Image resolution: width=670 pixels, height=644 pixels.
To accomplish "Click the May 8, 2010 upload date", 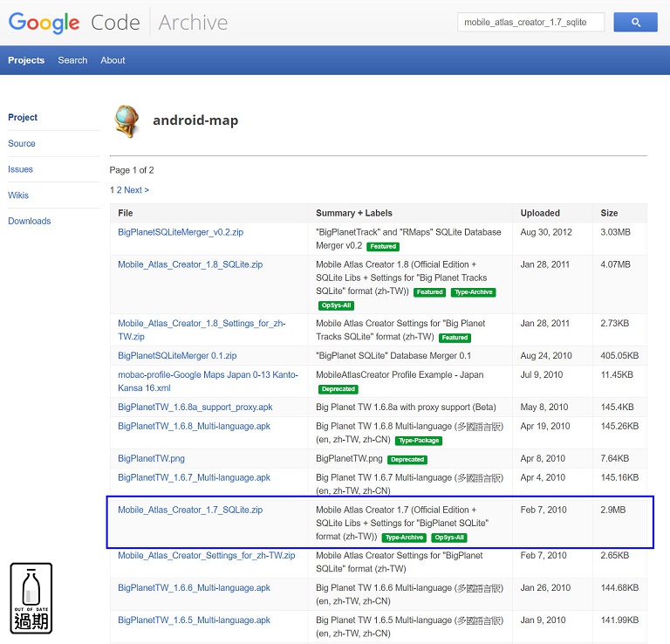I will pyautogui.click(x=544, y=407).
